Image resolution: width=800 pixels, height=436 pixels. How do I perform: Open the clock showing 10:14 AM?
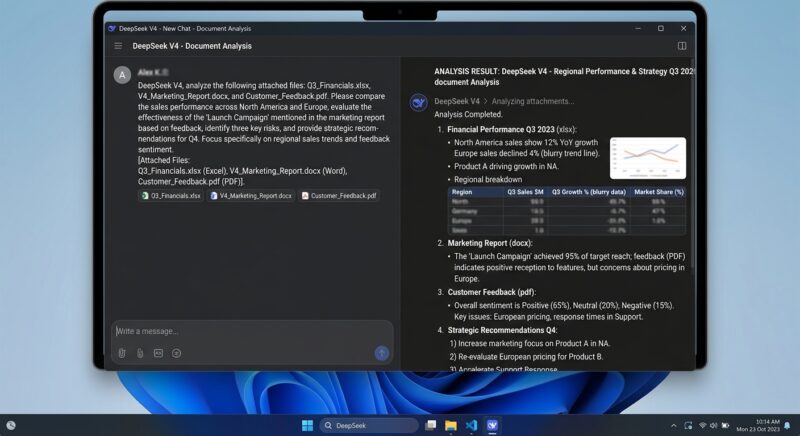[x=758, y=425]
